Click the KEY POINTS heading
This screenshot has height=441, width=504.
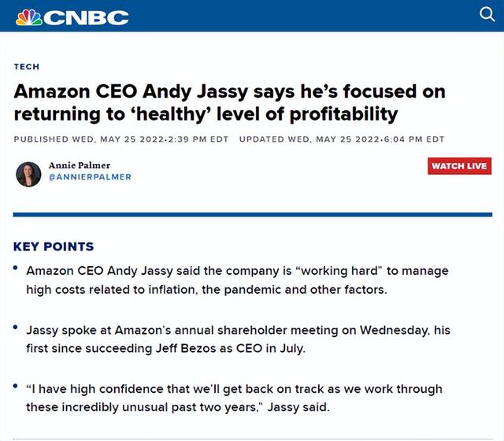pyautogui.click(x=54, y=246)
